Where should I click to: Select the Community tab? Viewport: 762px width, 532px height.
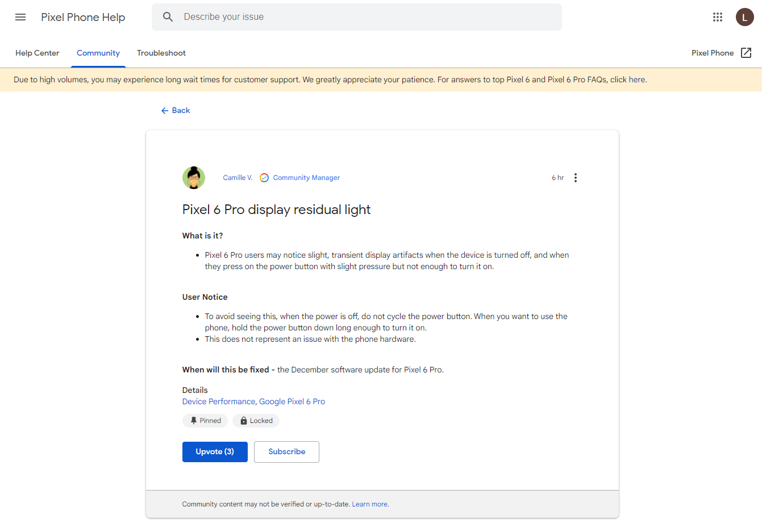98,53
